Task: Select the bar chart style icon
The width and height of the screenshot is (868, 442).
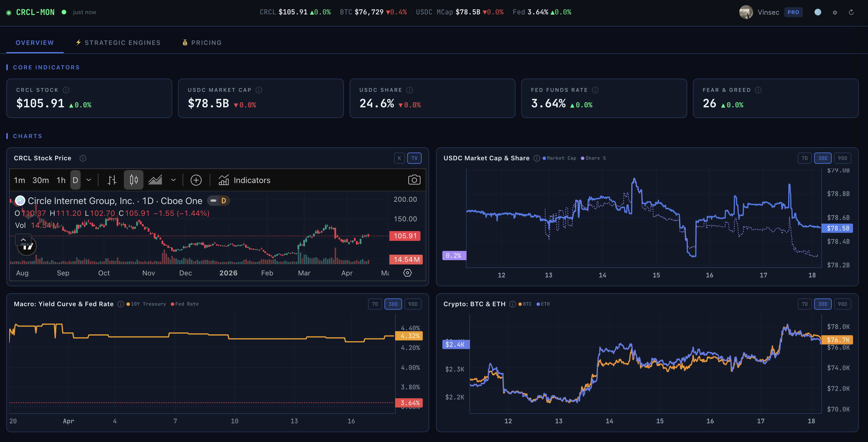Action: point(112,180)
